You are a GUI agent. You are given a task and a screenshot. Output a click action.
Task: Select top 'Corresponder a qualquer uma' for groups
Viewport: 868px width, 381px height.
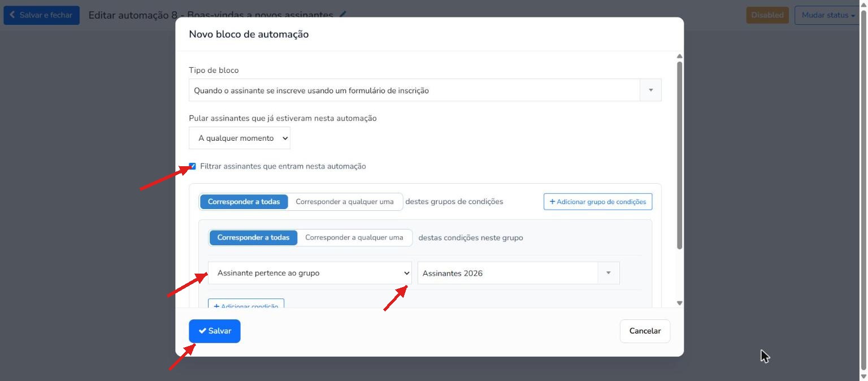(345, 202)
